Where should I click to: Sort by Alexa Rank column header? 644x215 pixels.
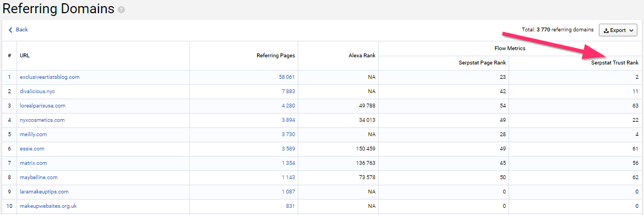[x=362, y=56]
